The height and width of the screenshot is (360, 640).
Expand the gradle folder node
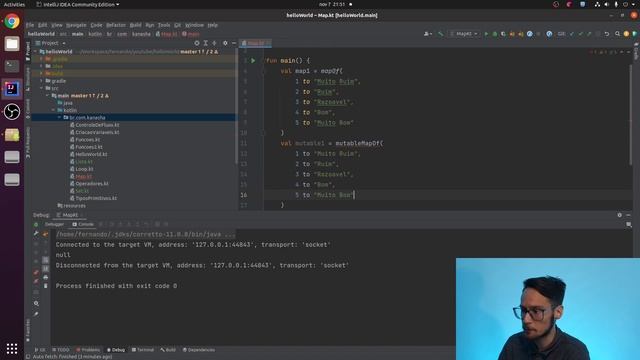click(x=42, y=81)
